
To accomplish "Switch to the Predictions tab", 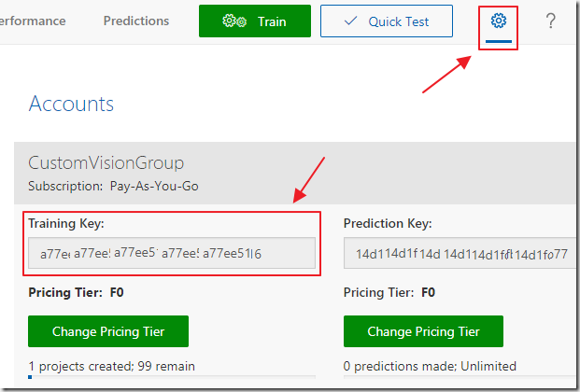I will pyautogui.click(x=136, y=21).
